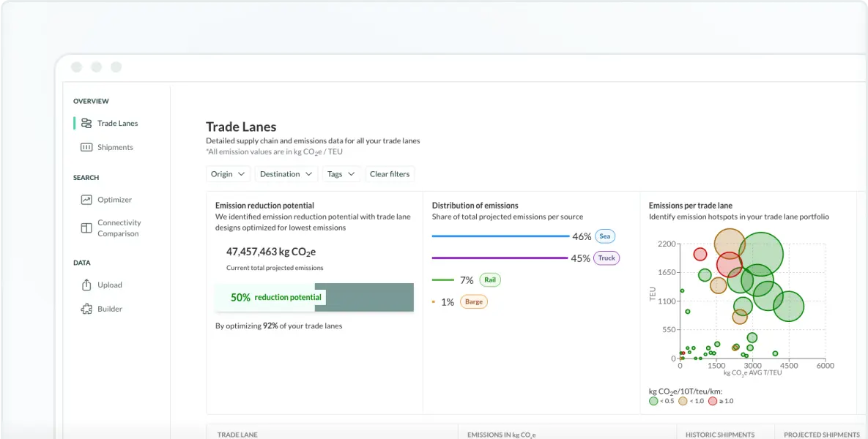Select the Truck emissions tag
868x439 pixels.
606,258
